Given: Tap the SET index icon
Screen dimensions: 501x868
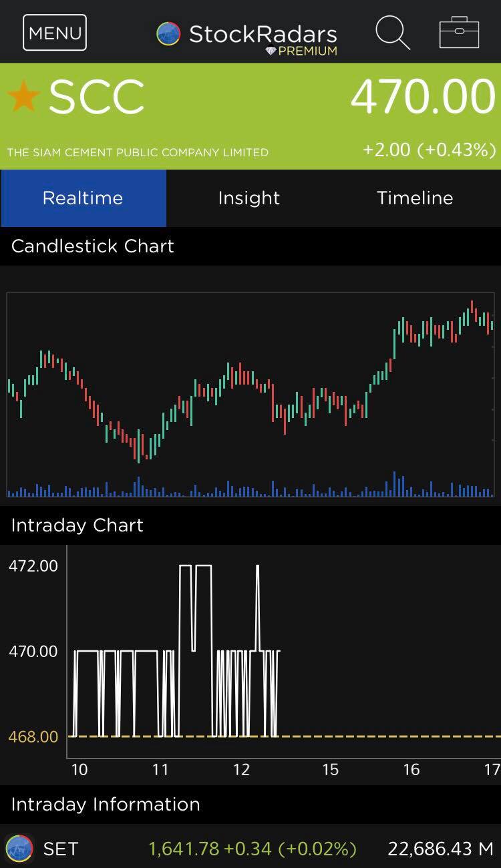Looking at the screenshot, I should pos(19,849).
